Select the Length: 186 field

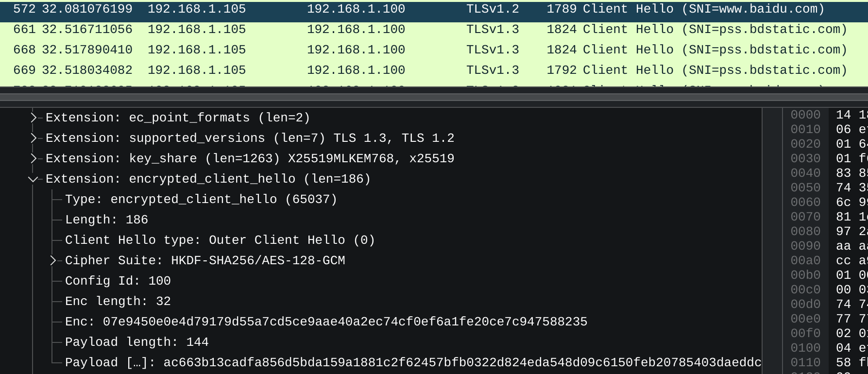[106, 220]
